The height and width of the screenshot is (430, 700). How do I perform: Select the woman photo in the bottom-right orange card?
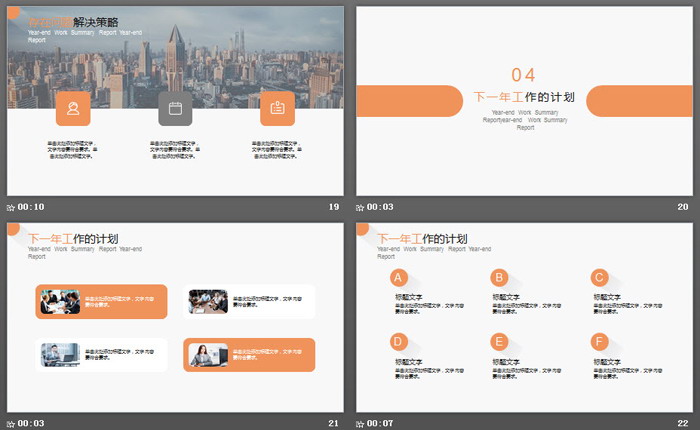point(208,355)
